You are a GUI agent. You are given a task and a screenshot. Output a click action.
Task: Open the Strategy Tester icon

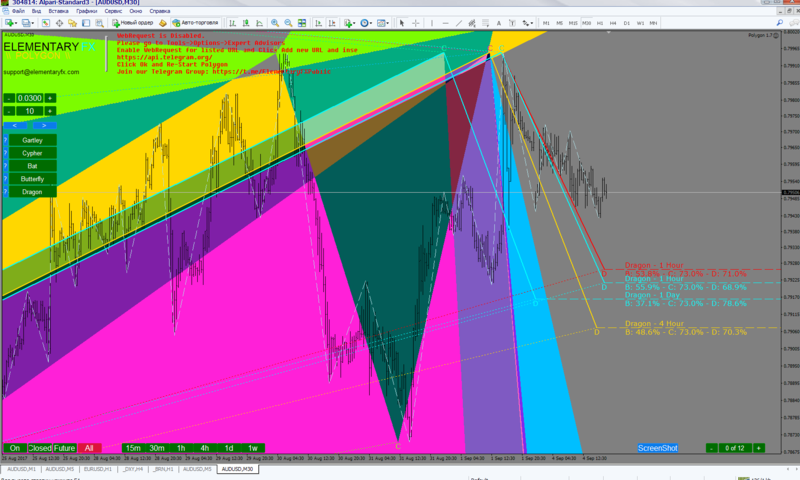[x=99, y=23]
